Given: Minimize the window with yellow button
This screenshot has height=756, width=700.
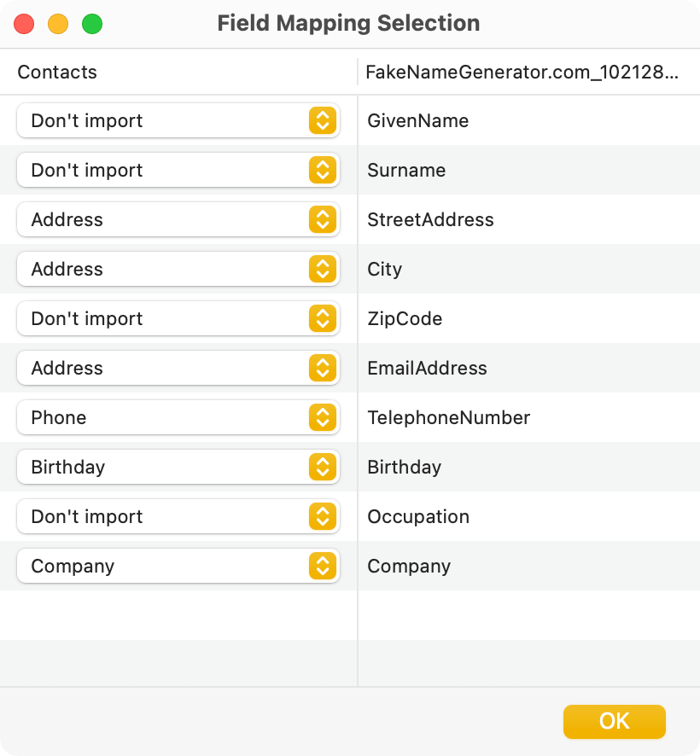Looking at the screenshot, I should (58, 24).
